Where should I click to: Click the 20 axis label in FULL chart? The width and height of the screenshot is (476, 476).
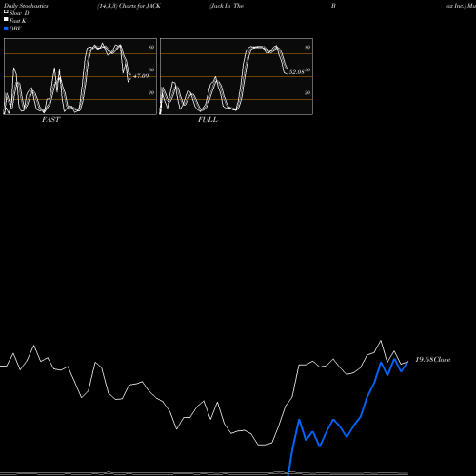307,92
